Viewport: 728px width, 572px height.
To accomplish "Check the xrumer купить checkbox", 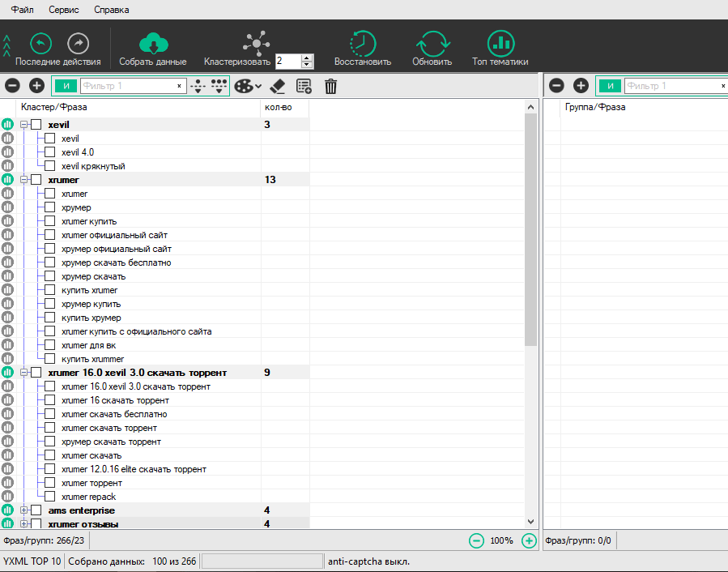I will 49,221.
